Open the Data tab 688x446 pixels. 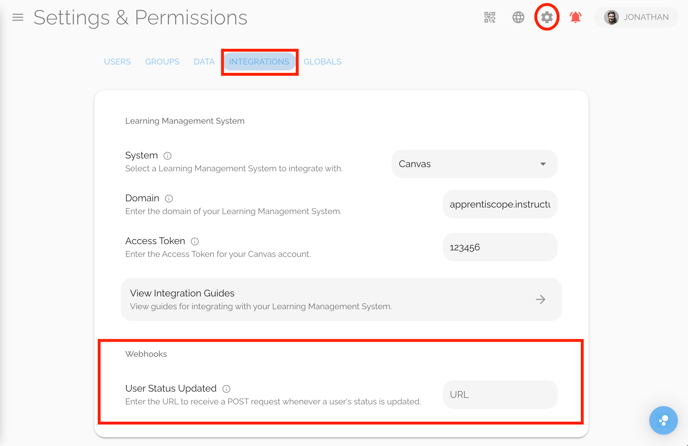(x=204, y=62)
